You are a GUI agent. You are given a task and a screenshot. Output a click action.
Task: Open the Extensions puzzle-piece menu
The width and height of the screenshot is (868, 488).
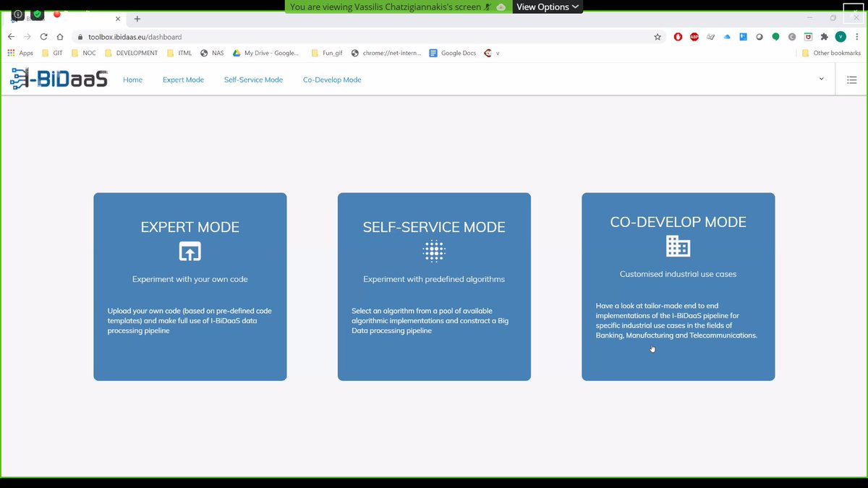(x=824, y=37)
